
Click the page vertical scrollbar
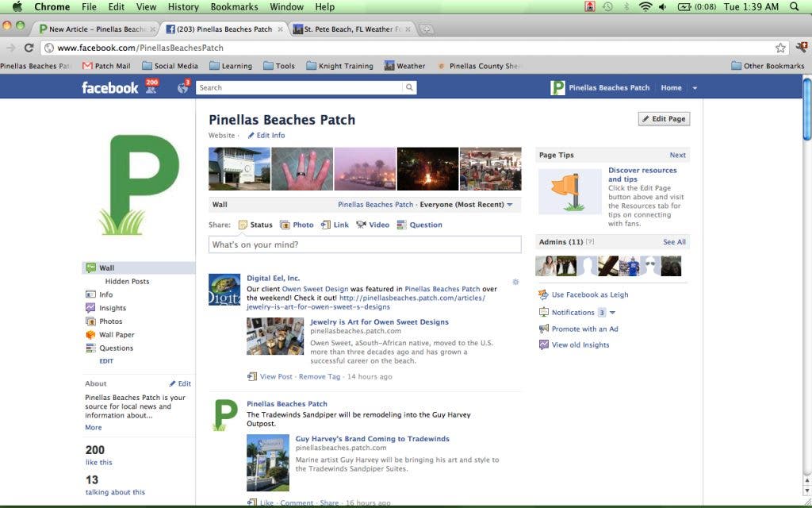tap(806, 109)
